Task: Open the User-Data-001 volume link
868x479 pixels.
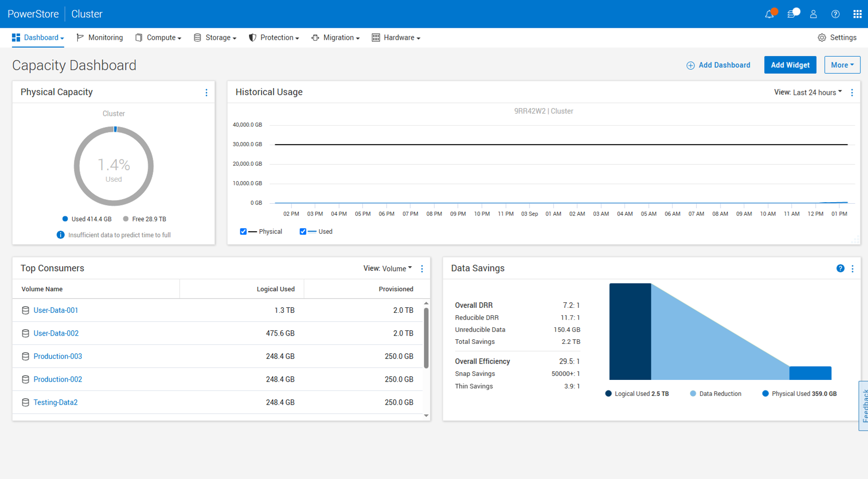Action: (x=56, y=311)
